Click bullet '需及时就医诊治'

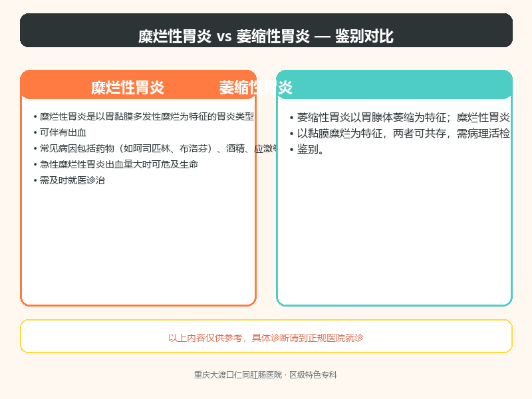coord(72,180)
